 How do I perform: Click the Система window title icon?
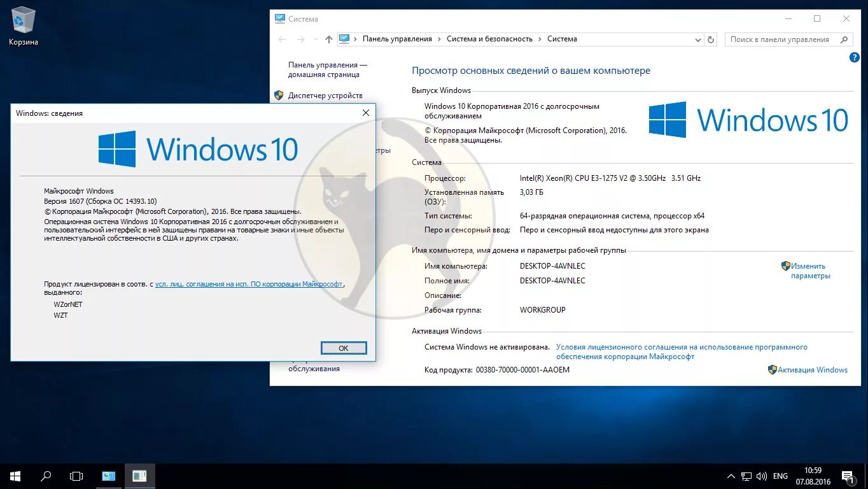click(279, 18)
